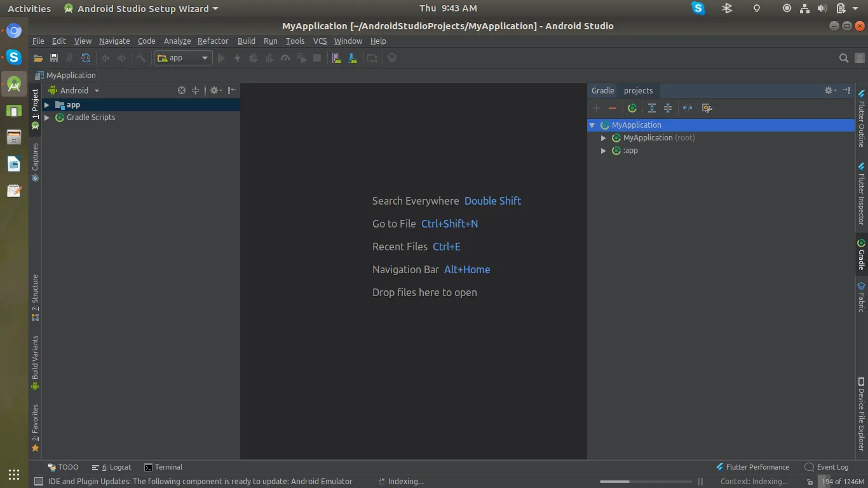The height and width of the screenshot is (488, 868).
Task: Click the Skype icon in Ubuntu dock
Action: [x=14, y=57]
